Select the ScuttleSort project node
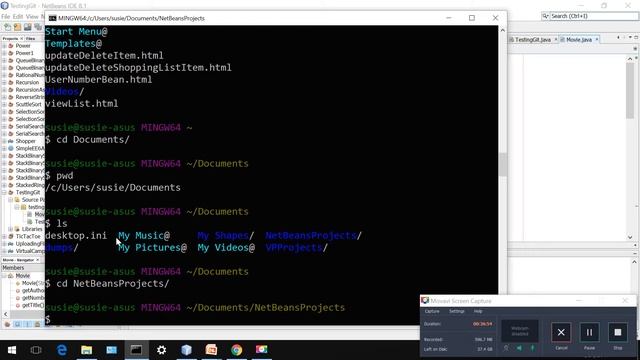 pyautogui.click(x=29, y=104)
